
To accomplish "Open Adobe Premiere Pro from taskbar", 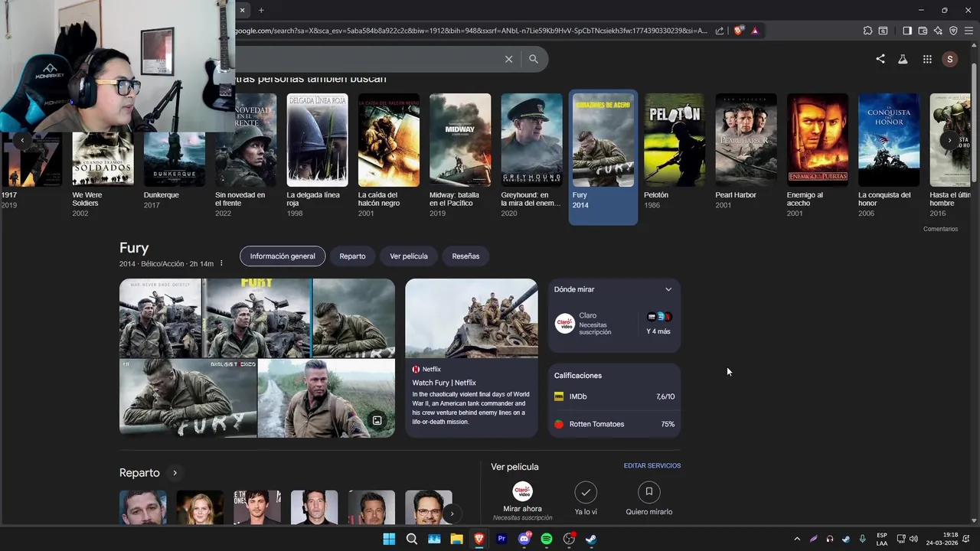I will pyautogui.click(x=501, y=539).
